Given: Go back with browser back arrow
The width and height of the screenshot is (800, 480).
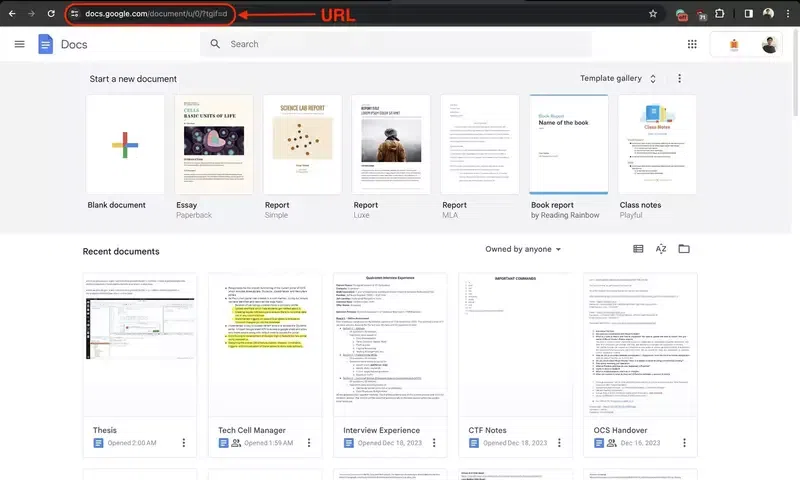Looking at the screenshot, I should coord(12,14).
